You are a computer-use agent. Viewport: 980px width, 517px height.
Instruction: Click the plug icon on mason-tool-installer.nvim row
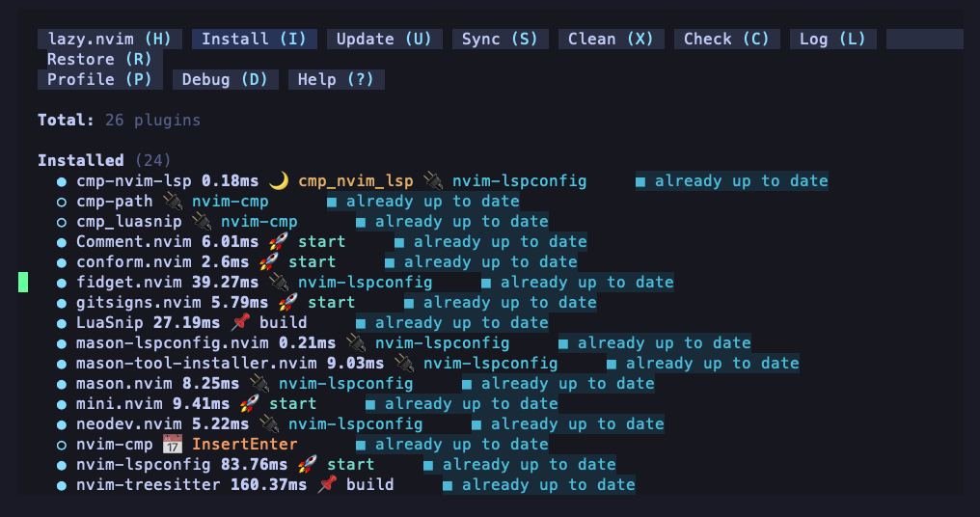point(404,363)
